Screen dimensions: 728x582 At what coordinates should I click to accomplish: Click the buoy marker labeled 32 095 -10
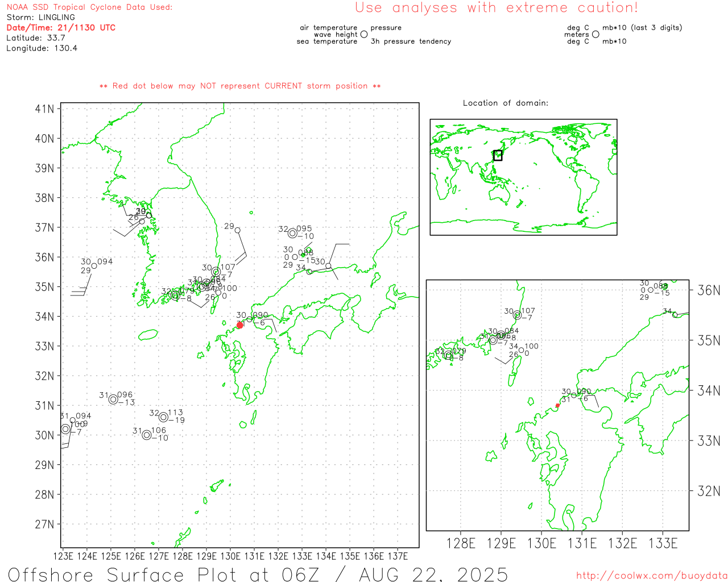[292, 233]
